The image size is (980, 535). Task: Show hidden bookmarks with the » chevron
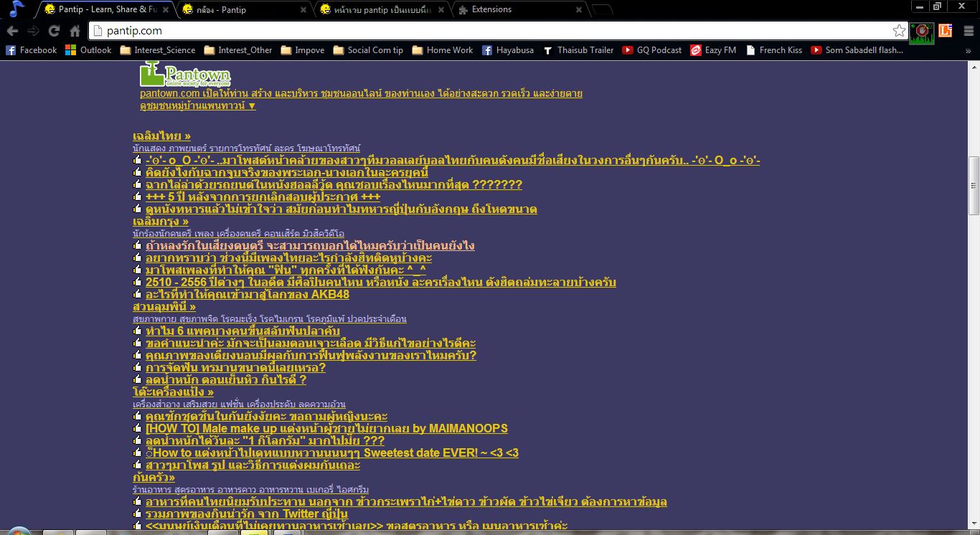coord(969,50)
